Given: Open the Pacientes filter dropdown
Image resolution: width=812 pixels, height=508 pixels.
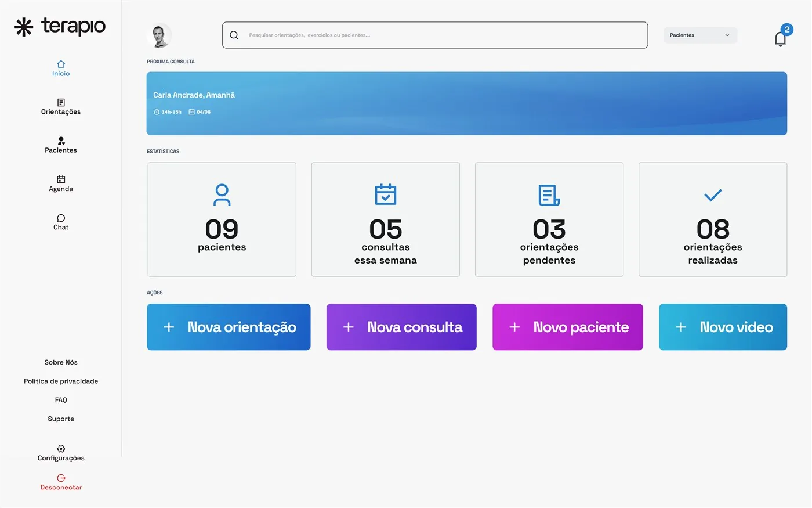Looking at the screenshot, I should point(700,35).
